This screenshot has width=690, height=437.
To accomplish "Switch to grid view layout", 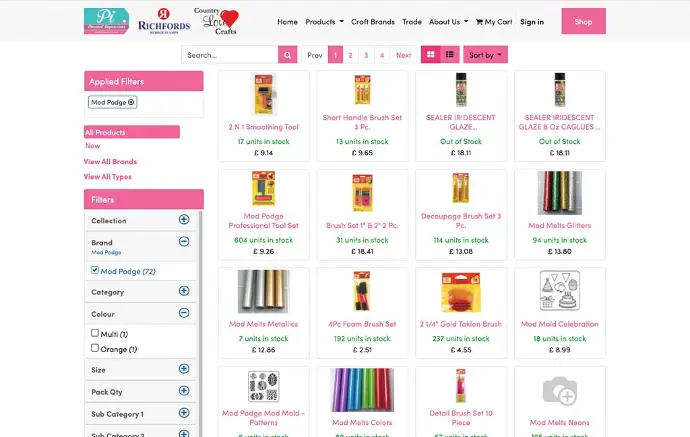I will [x=430, y=55].
